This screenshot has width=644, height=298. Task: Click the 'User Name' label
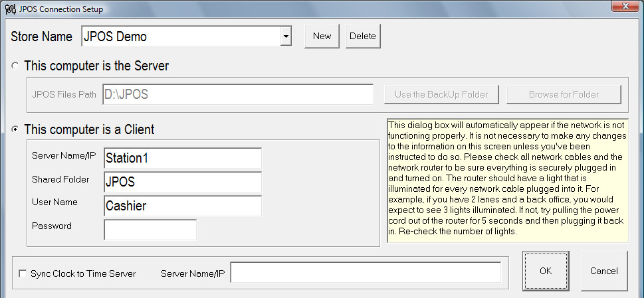coord(54,202)
